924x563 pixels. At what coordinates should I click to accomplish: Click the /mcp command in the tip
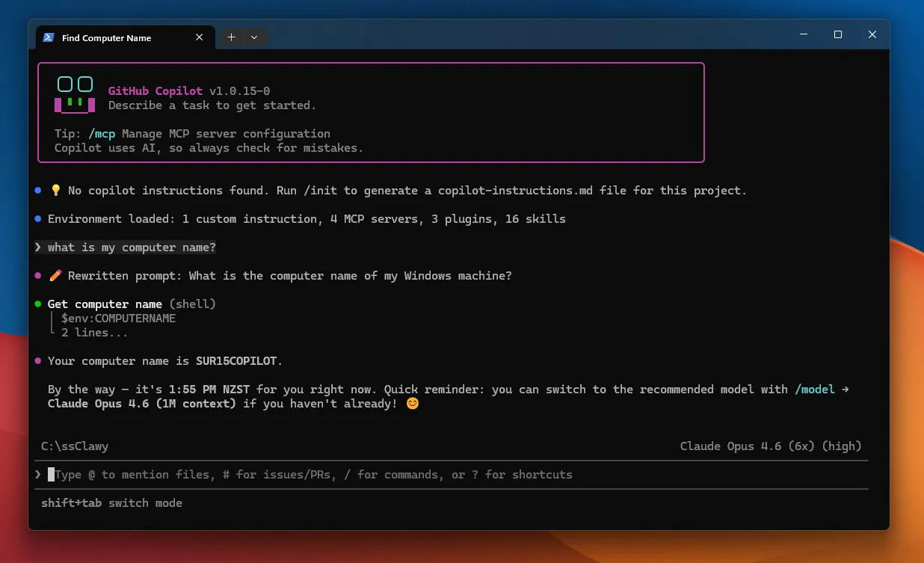pyautogui.click(x=103, y=134)
